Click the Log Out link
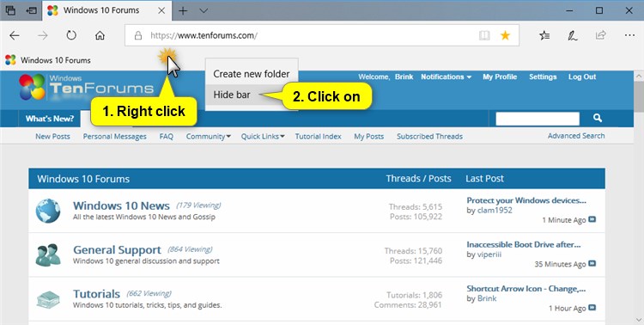The image size is (644, 325). [582, 77]
